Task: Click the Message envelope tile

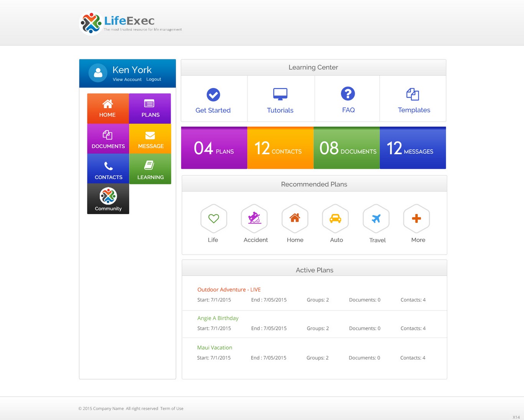Action: (x=150, y=138)
